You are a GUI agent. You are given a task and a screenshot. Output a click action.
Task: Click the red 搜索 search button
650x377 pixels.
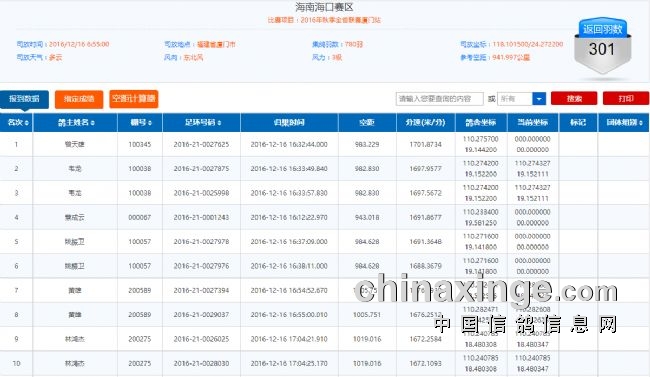pos(574,99)
